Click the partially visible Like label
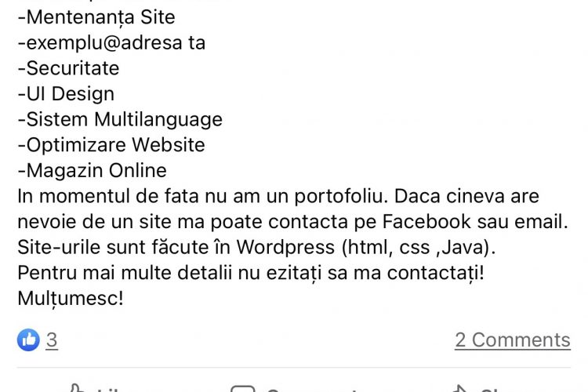This screenshot has width=588, height=392. click(x=109, y=390)
